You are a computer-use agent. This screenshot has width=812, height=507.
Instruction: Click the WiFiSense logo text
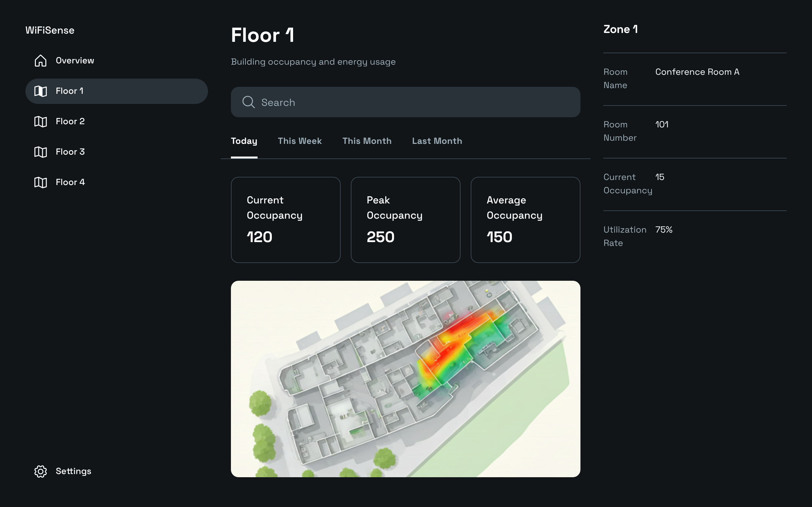[x=50, y=30]
